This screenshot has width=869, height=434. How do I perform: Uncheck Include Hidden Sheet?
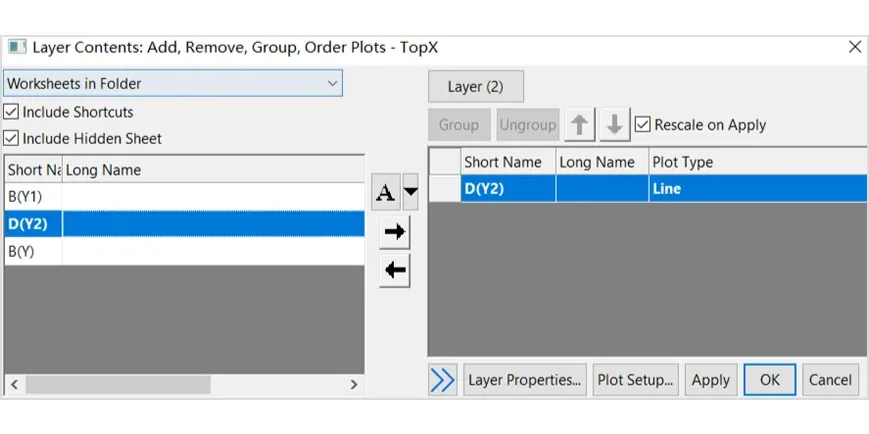pyautogui.click(x=11, y=138)
